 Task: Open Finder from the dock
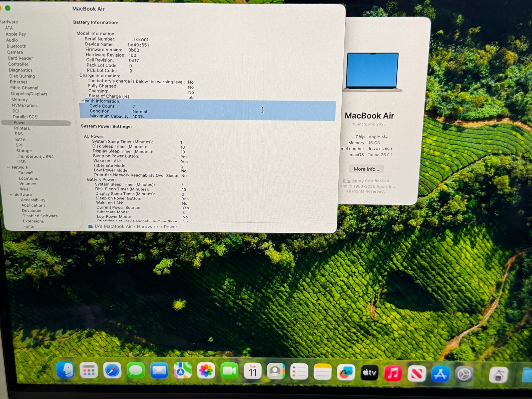coord(65,370)
